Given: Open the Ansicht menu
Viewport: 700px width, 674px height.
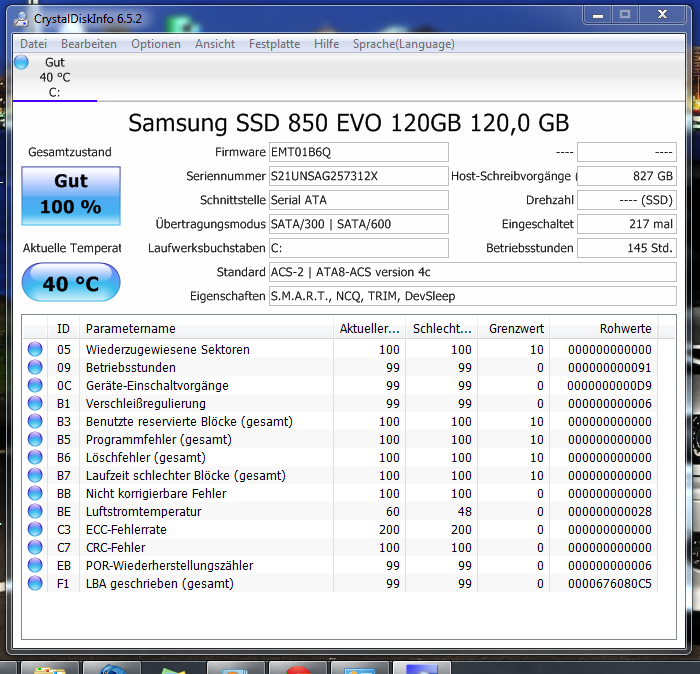Looking at the screenshot, I should coord(215,44).
